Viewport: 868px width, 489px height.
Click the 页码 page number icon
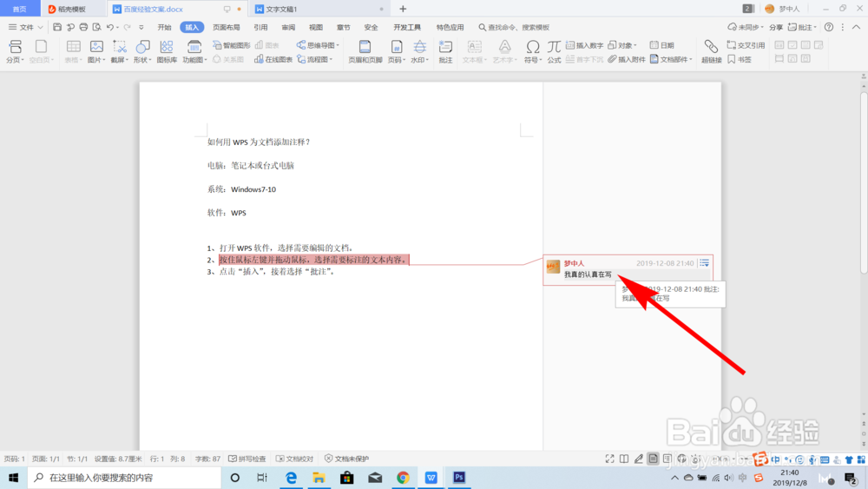click(x=397, y=51)
